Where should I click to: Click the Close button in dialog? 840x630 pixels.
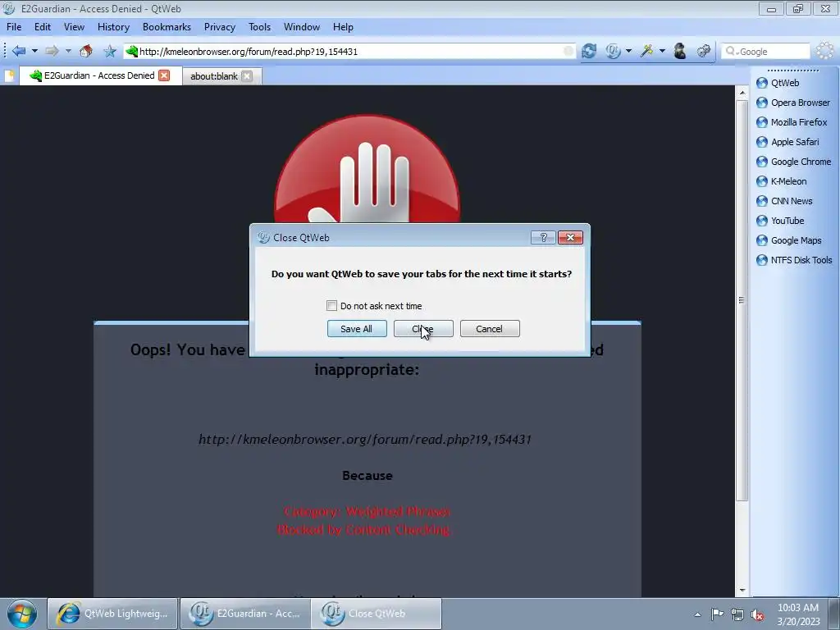[423, 329]
